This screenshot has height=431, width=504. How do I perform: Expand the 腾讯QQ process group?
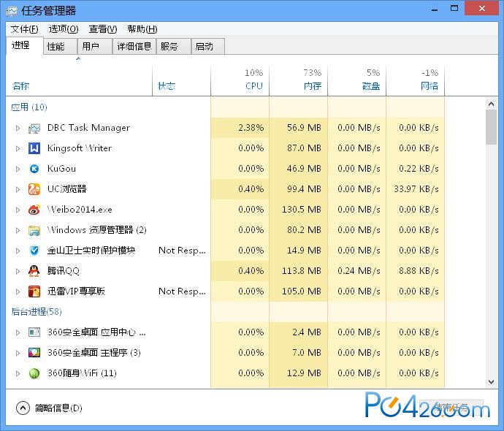tap(18, 271)
